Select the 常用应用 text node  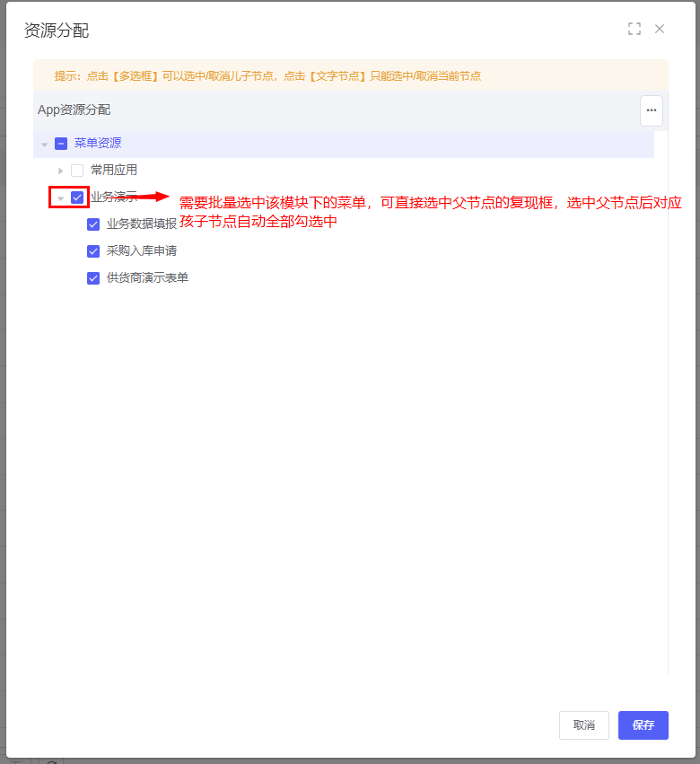[114, 170]
